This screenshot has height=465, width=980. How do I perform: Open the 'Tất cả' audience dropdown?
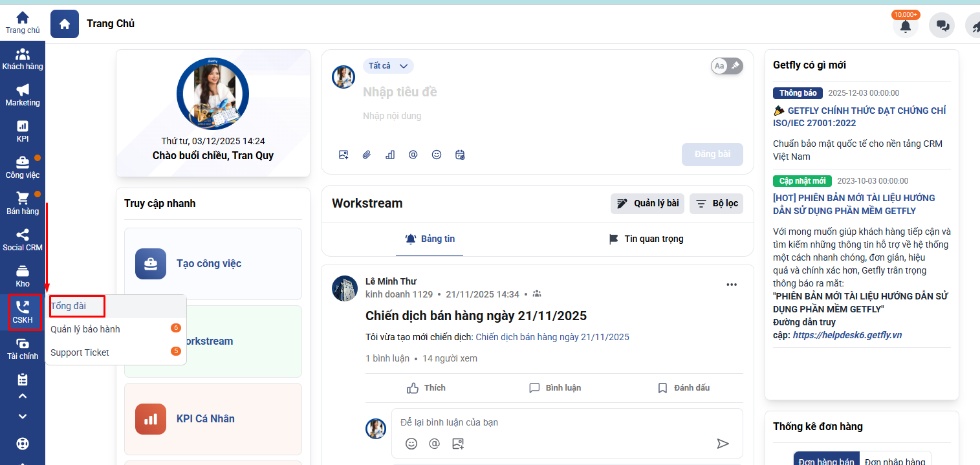click(x=388, y=66)
